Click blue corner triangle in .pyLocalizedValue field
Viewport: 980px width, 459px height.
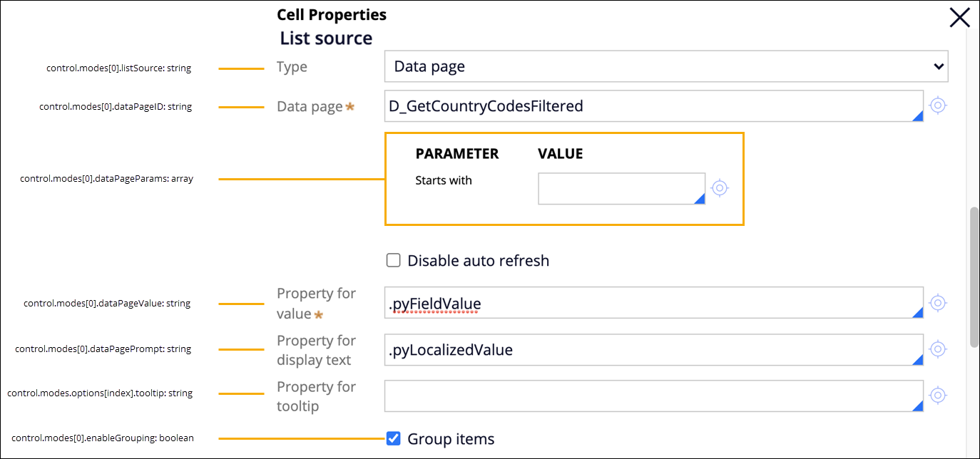click(918, 359)
